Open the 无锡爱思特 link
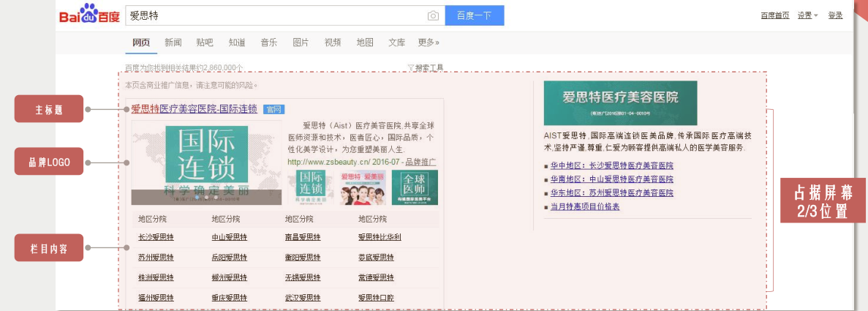Screen dimensions: 868x311 point(303,277)
